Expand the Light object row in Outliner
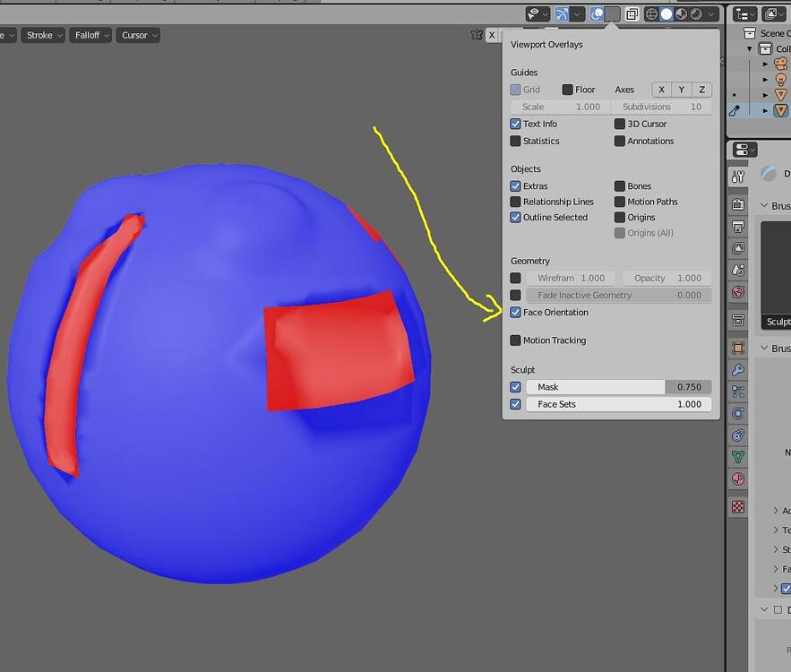The width and height of the screenshot is (791, 672). coord(765,79)
